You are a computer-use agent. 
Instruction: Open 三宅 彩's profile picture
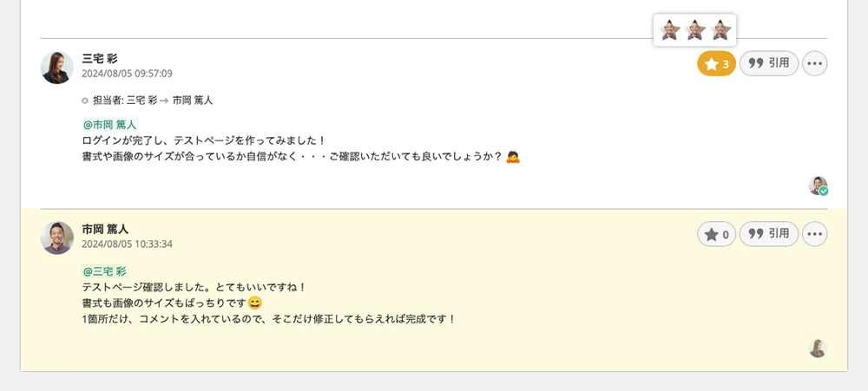tap(57, 68)
